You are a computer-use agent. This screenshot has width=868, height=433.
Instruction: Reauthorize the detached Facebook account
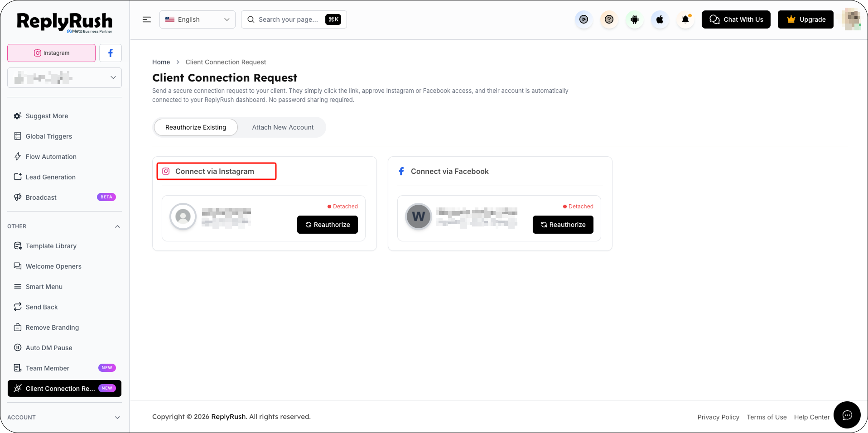click(x=563, y=225)
